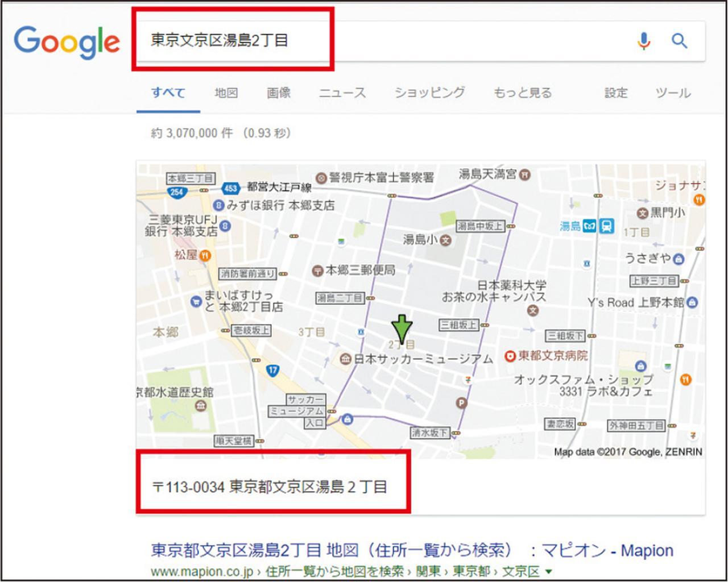The width and height of the screenshot is (728, 582).
Task: Select the 警視庁本富士警察署 police marker
Action: click(321, 178)
